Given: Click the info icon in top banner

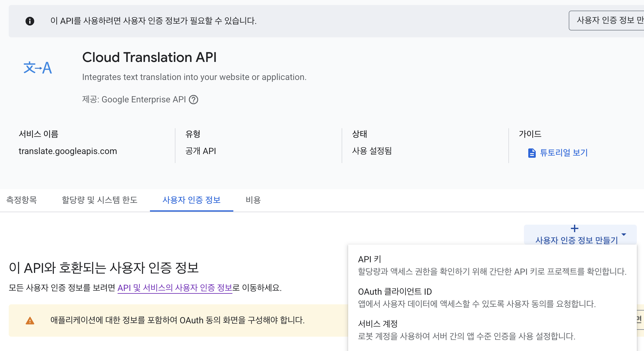Looking at the screenshot, I should click(x=30, y=21).
